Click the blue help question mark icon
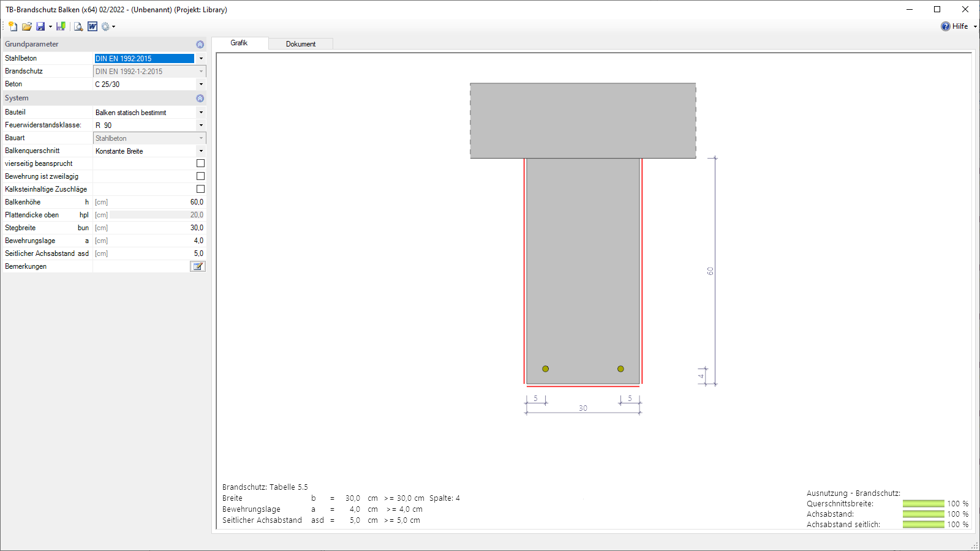The height and width of the screenshot is (551, 980). (946, 26)
